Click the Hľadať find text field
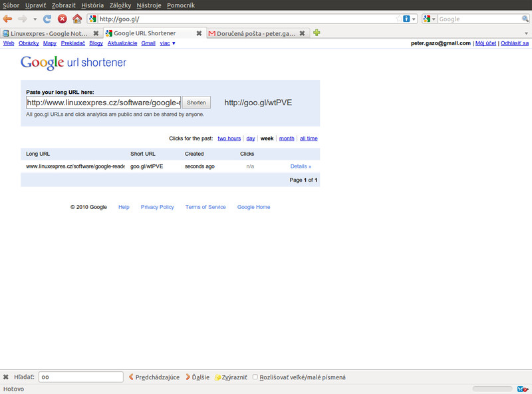 click(80, 377)
